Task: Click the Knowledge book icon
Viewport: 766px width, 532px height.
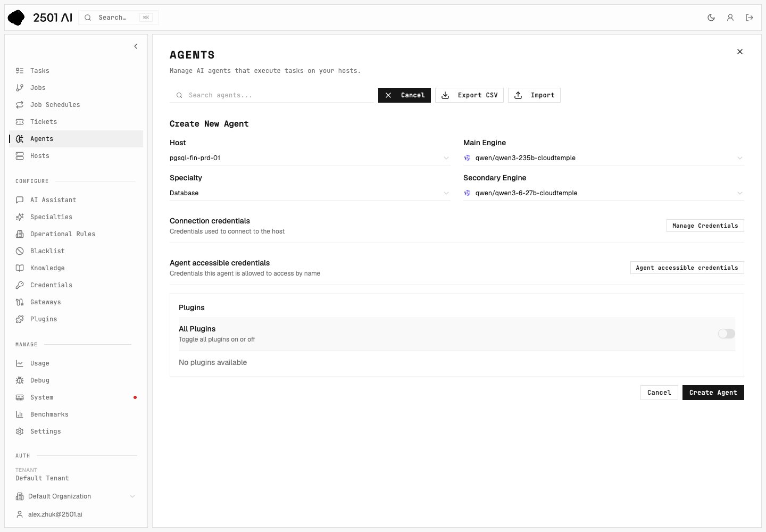Action: tap(20, 268)
